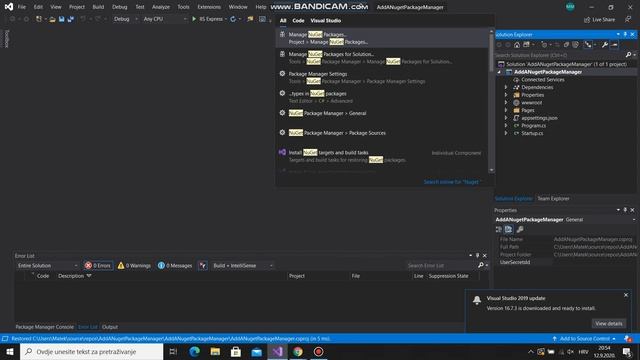Click the Open File folder toolbar icon
Screen dimensions: 640x360
point(52,19)
